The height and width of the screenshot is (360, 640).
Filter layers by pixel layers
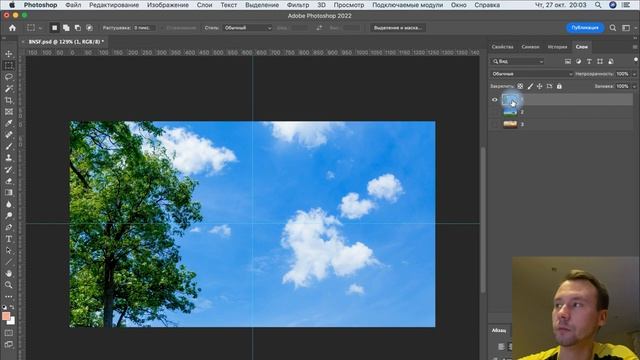coord(568,61)
